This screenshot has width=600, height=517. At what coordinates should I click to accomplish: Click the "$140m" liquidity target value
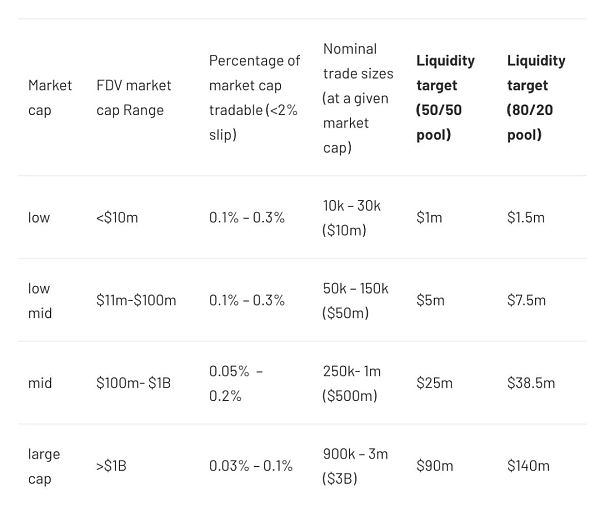point(528,465)
